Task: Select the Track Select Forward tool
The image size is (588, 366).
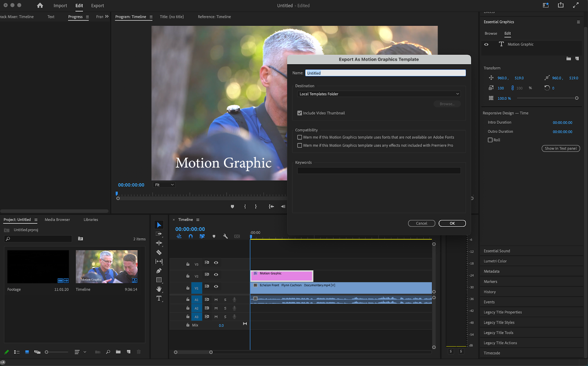Action: click(159, 234)
